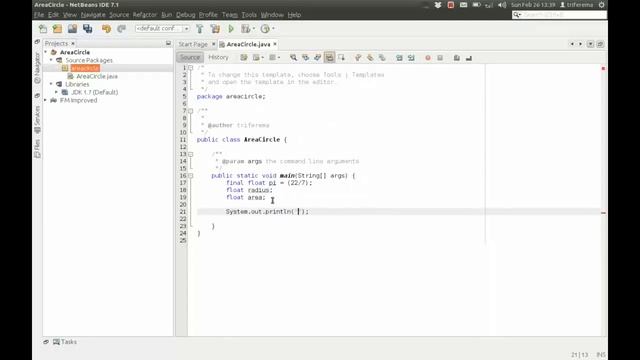Image resolution: width=640 pixels, height=360 pixels.
Task: Open the File menu
Action: [x=39, y=15]
